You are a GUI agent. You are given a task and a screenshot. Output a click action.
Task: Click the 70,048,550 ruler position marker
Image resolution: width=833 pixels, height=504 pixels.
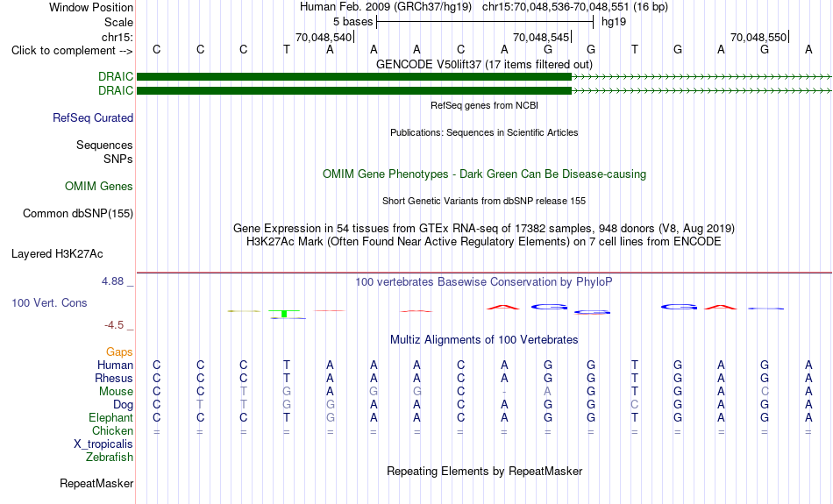coord(759,37)
